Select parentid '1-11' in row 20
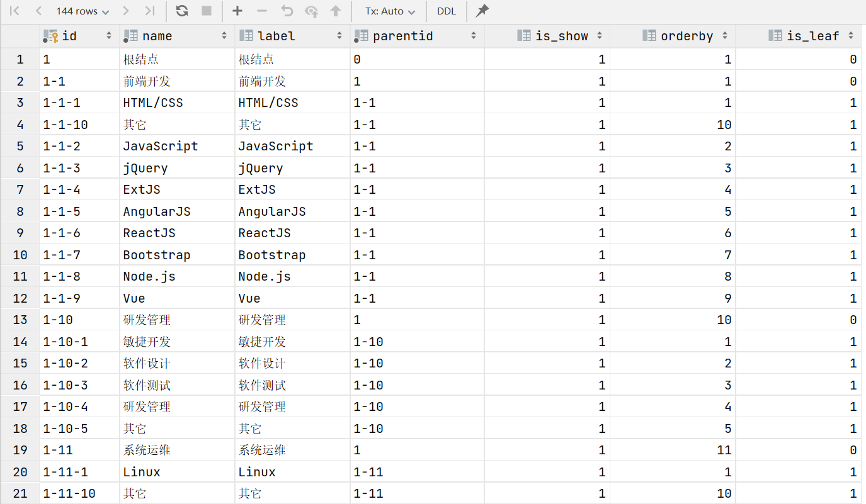The width and height of the screenshot is (866, 504). click(417, 472)
